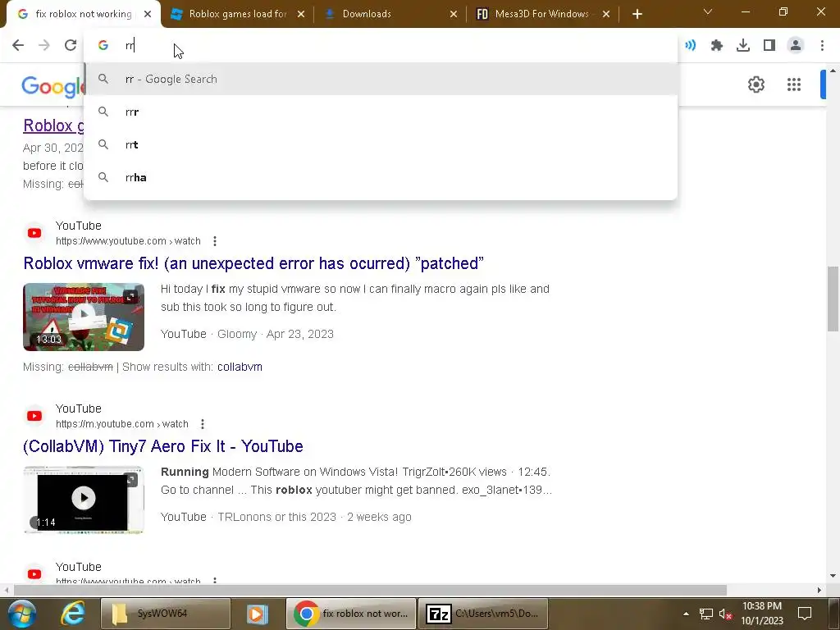This screenshot has width=840, height=630.
Task: Click the Chrome taskbar button
Action: tap(351, 614)
